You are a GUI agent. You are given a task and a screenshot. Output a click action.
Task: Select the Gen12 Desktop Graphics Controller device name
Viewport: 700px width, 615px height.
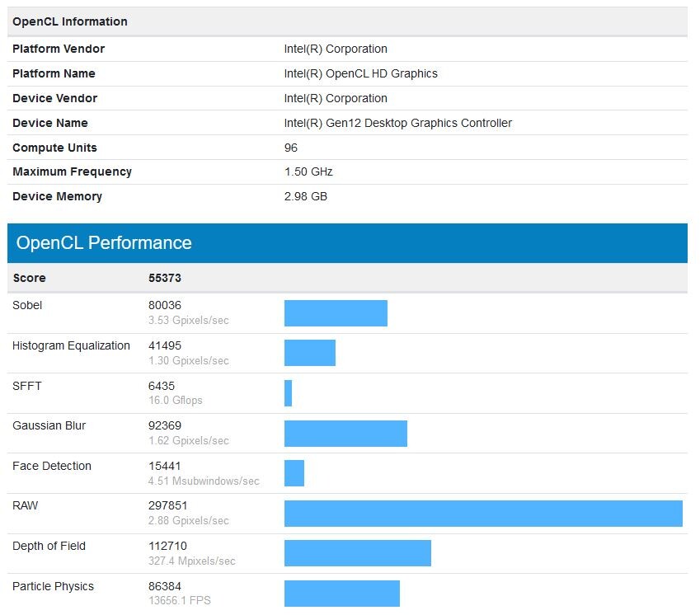[x=397, y=123]
